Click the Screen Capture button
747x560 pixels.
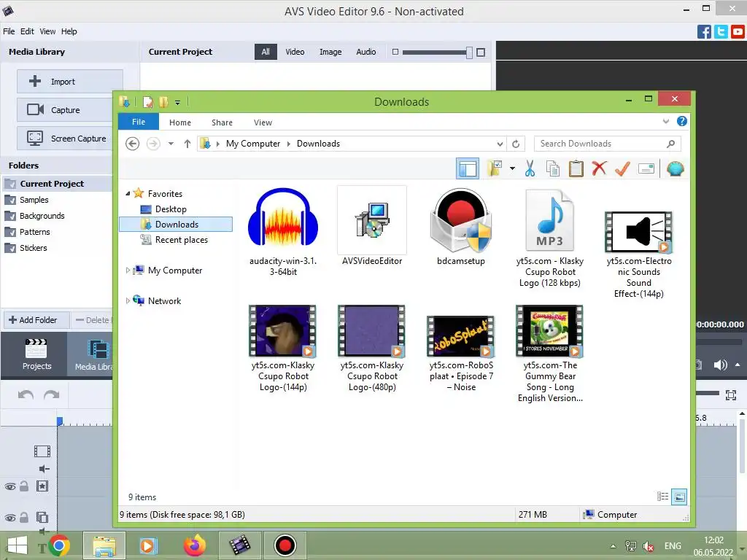(x=66, y=139)
